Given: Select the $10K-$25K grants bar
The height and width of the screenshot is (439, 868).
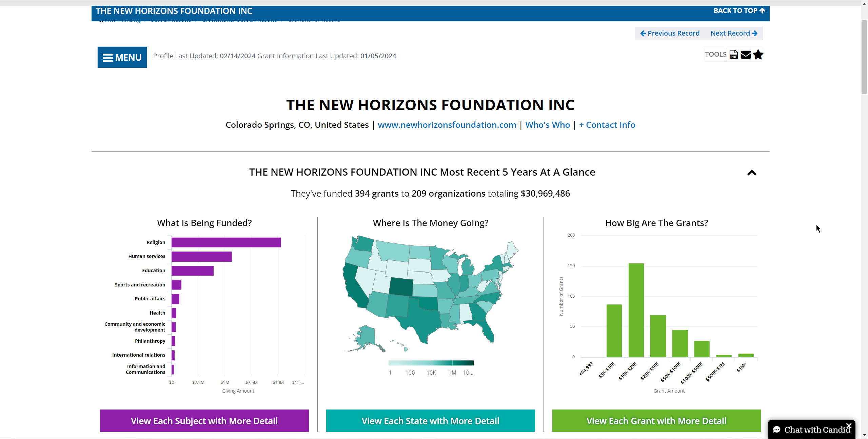Looking at the screenshot, I should pyautogui.click(x=636, y=310).
